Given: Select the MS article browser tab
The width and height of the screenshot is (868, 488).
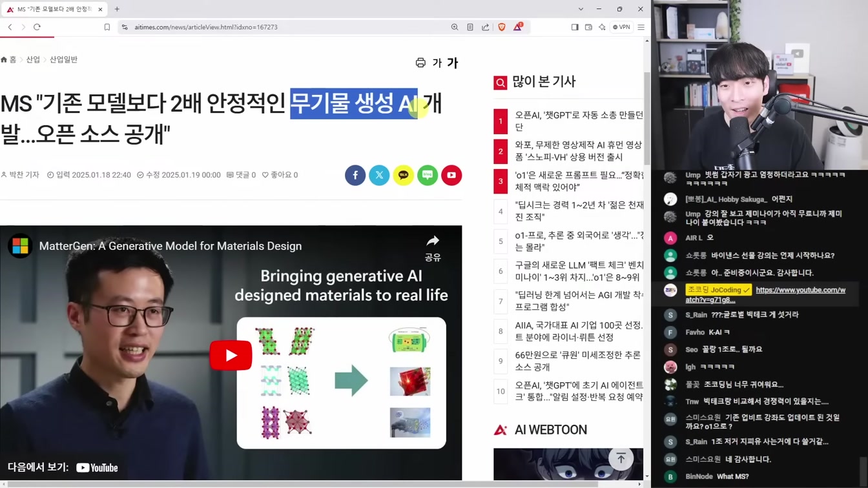Looking at the screenshot, I should click(x=54, y=9).
